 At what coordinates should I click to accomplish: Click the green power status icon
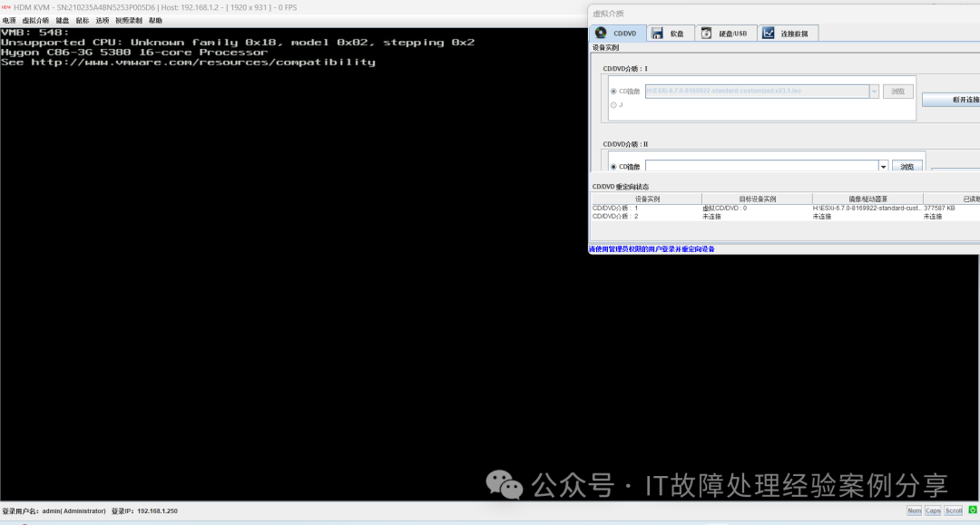pyautogui.click(x=973, y=510)
